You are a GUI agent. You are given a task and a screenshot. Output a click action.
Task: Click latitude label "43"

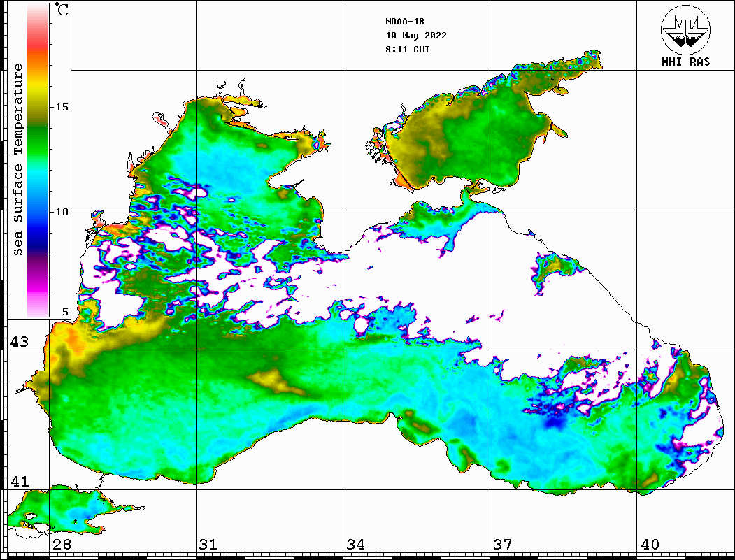[x=20, y=342]
